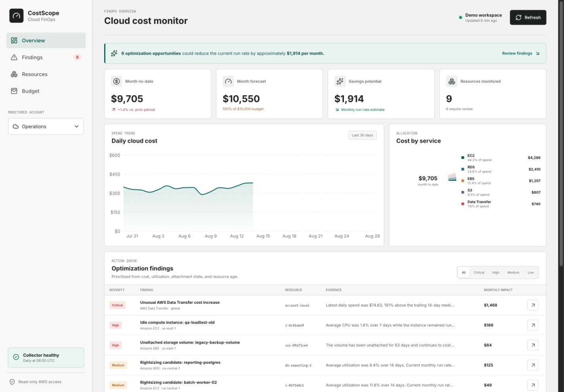Click the $1,914 savings potential value

(x=349, y=99)
